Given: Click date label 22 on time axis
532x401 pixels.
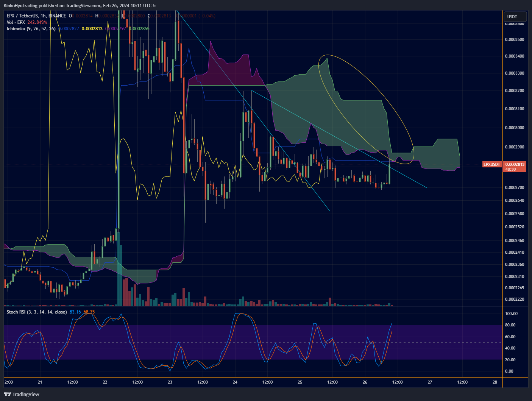Looking at the screenshot, I should point(105,382).
